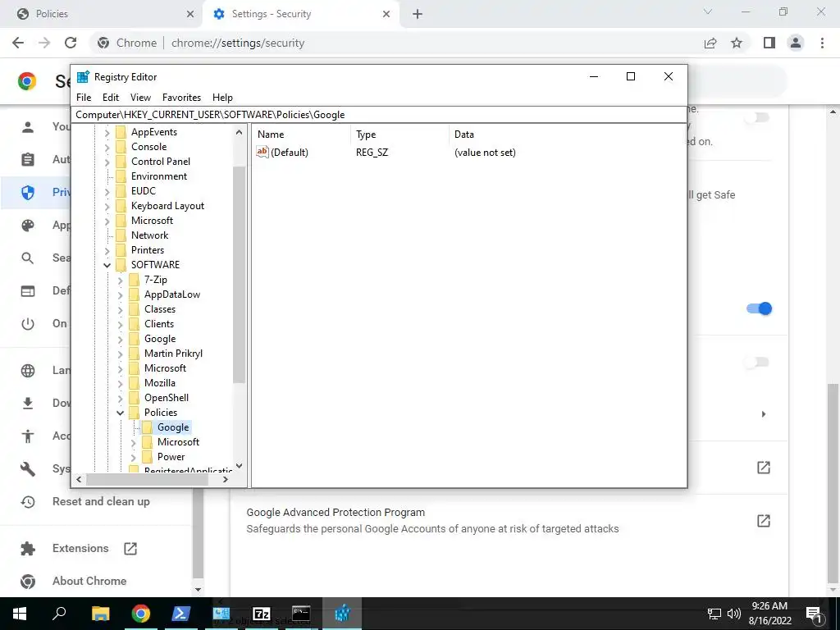
Task: Open 7-Zip from taskbar
Action: tap(262, 614)
